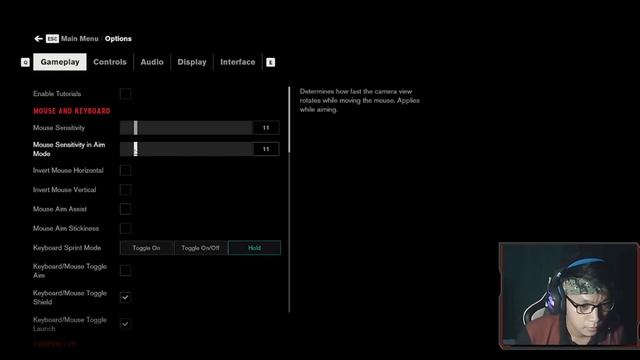This screenshot has width=640, height=360.
Task: Click the back arrow to Main Menu
Action: [x=38, y=39]
